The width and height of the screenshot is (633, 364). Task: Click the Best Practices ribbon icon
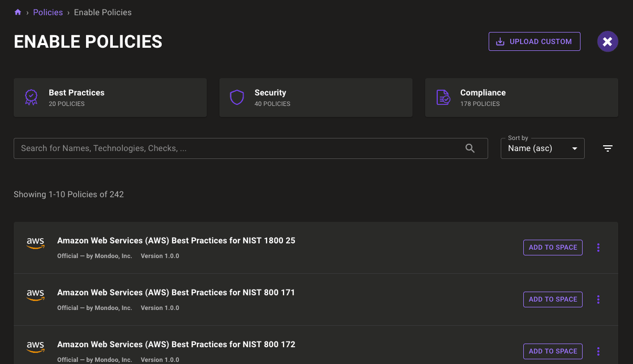point(31,98)
